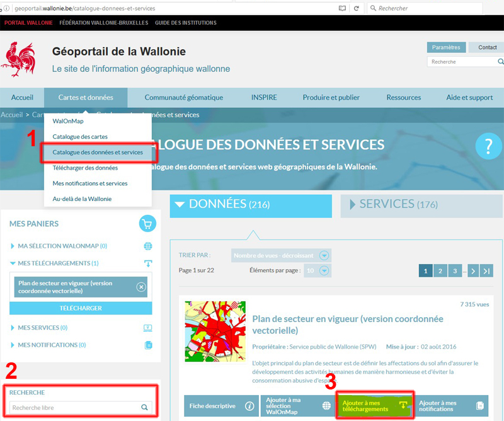Collapse the Données (216) section
Image resolution: width=504 pixels, height=421 pixels.
click(x=251, y=206)
